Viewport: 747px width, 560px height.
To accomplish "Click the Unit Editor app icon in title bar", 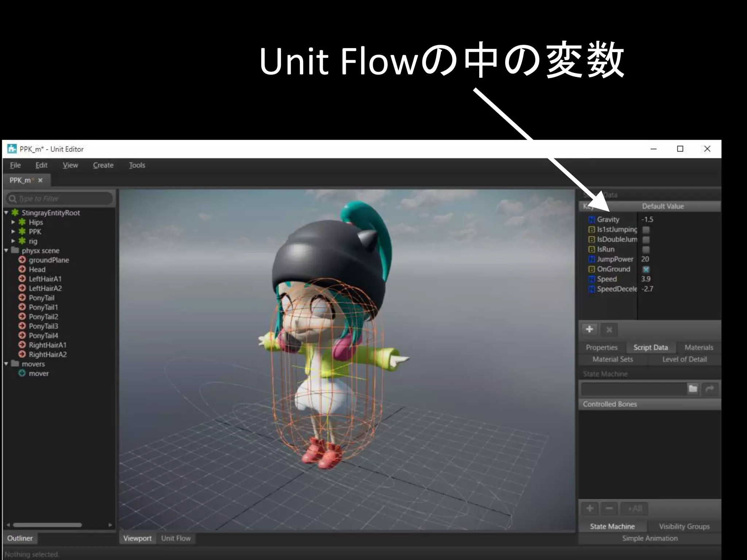I will point(12,149).
